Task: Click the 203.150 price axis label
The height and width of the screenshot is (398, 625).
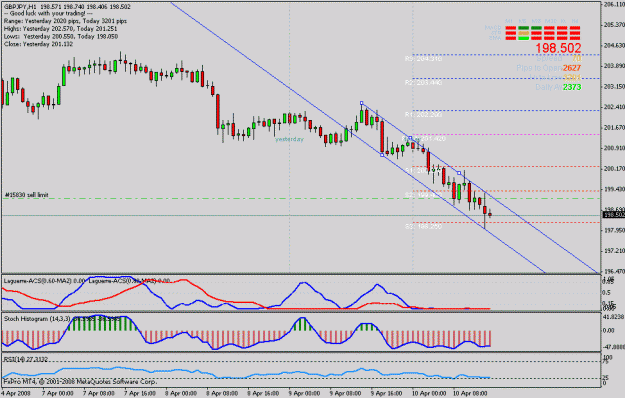Action: pos(614,86)
